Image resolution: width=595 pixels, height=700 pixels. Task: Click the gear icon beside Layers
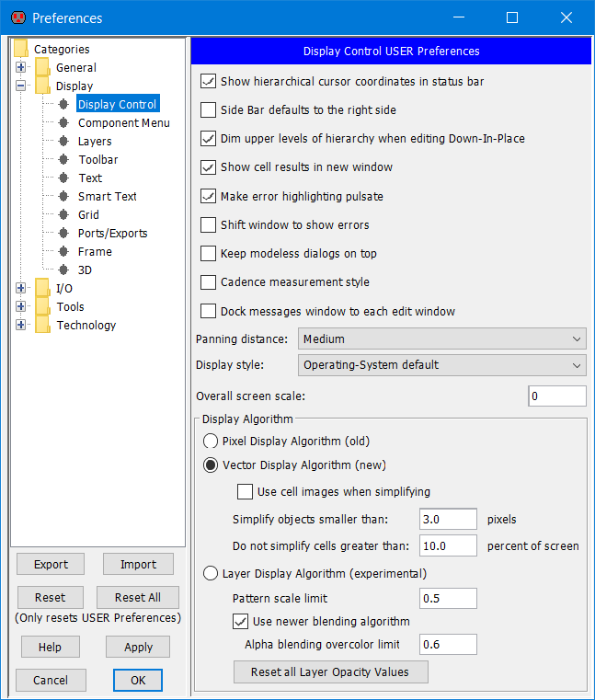click(63, 141)
